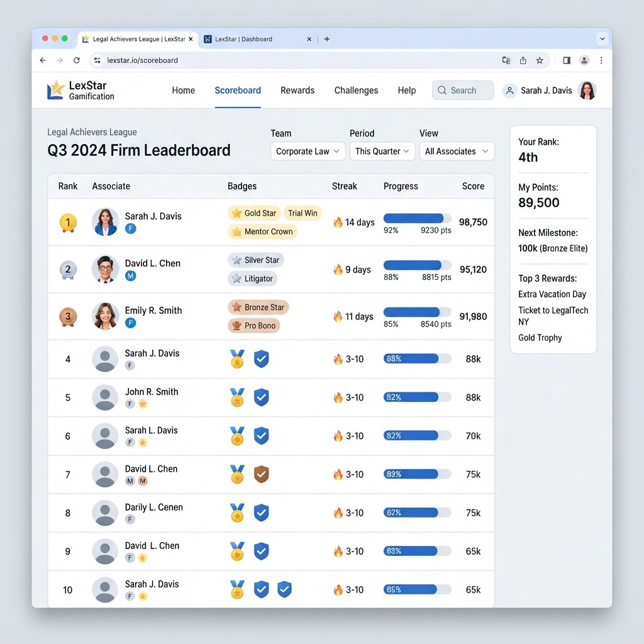Click David L. Chen's 88% progress bar
This screenshot has width=644, height=644.
coord(417,265)
